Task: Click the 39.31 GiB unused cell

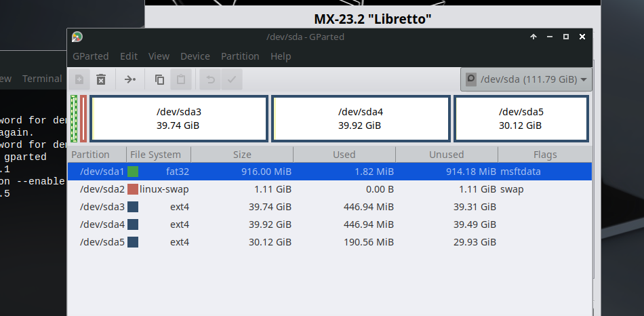Action: tap(475, 207)
